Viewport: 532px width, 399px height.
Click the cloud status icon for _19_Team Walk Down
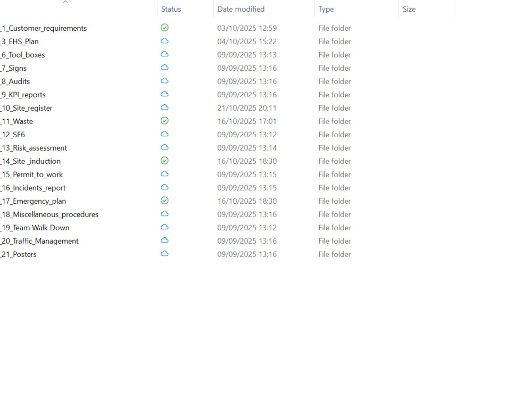[x=164, y=227]
